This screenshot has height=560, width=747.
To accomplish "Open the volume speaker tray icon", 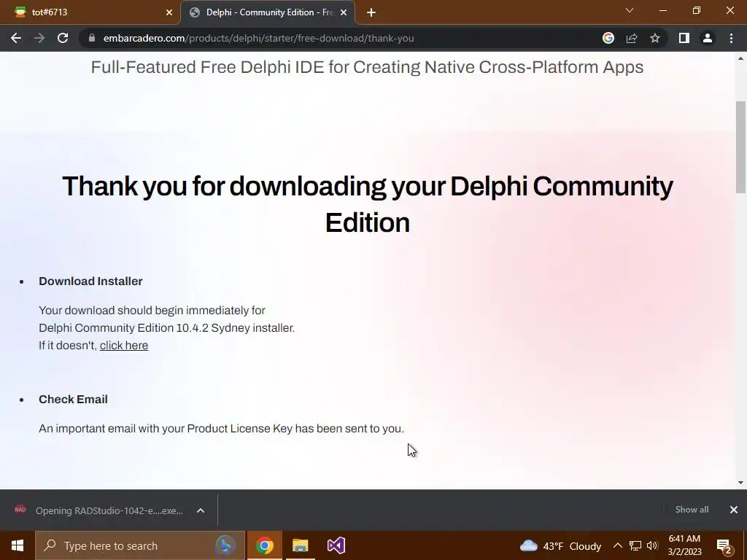I will (651, 545).
